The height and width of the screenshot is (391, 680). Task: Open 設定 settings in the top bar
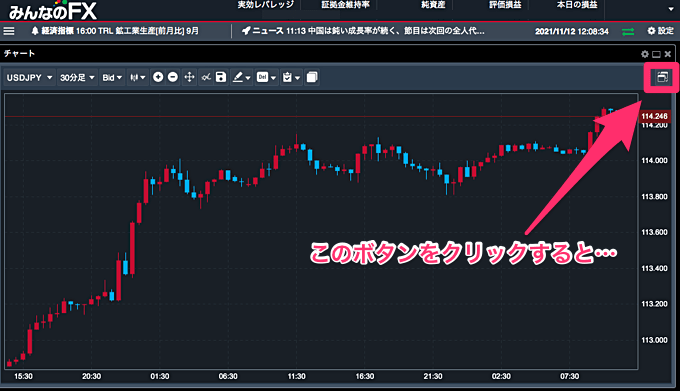[660, 31]
